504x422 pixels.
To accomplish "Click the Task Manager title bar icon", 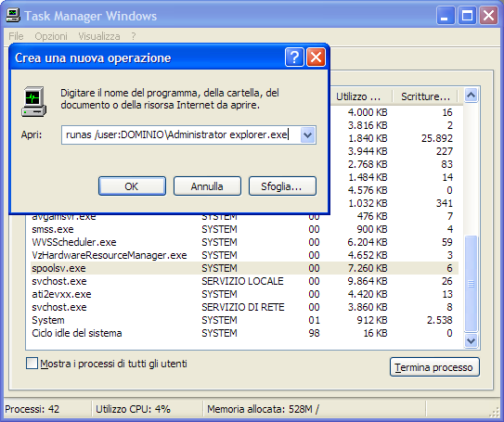I will click(13, 16).
